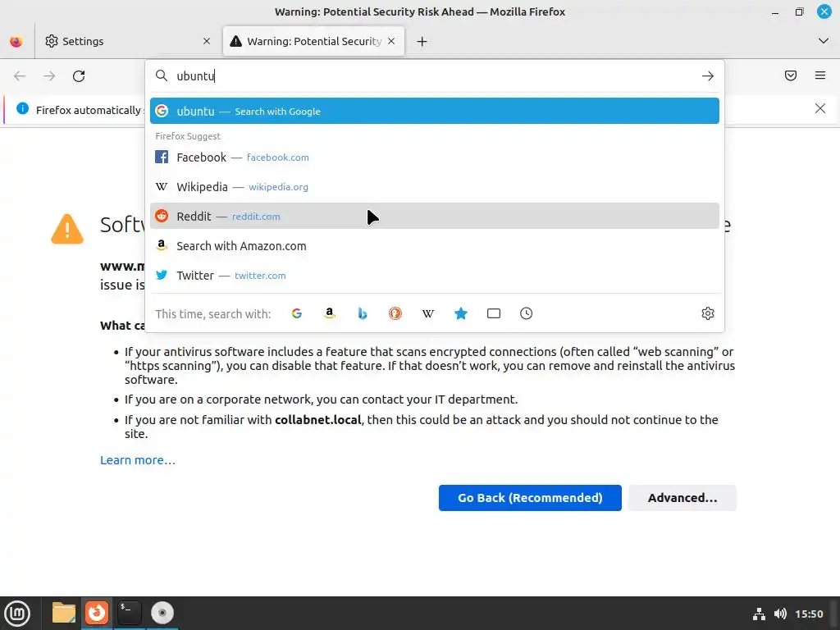Open a new tab with plus button
840x630 pixels.
pos(422,41)
